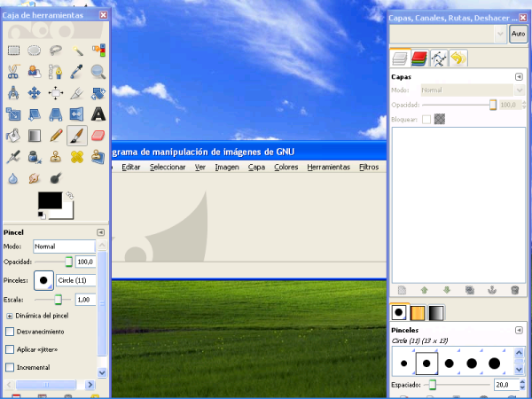Click the Auto button
The width and height of the screenshot is (532, 399).
[x=518, y=33]
